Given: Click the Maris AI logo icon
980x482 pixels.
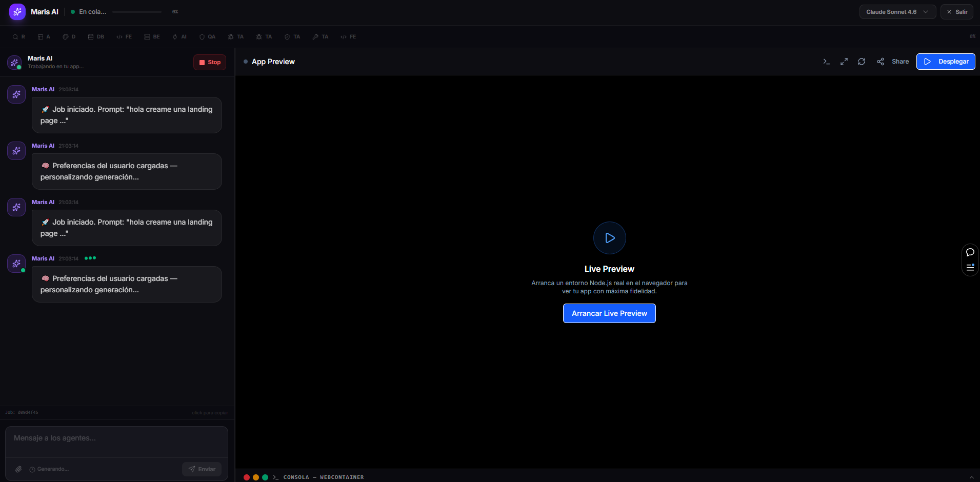Looking at the screenshot, I should [17, 12].
